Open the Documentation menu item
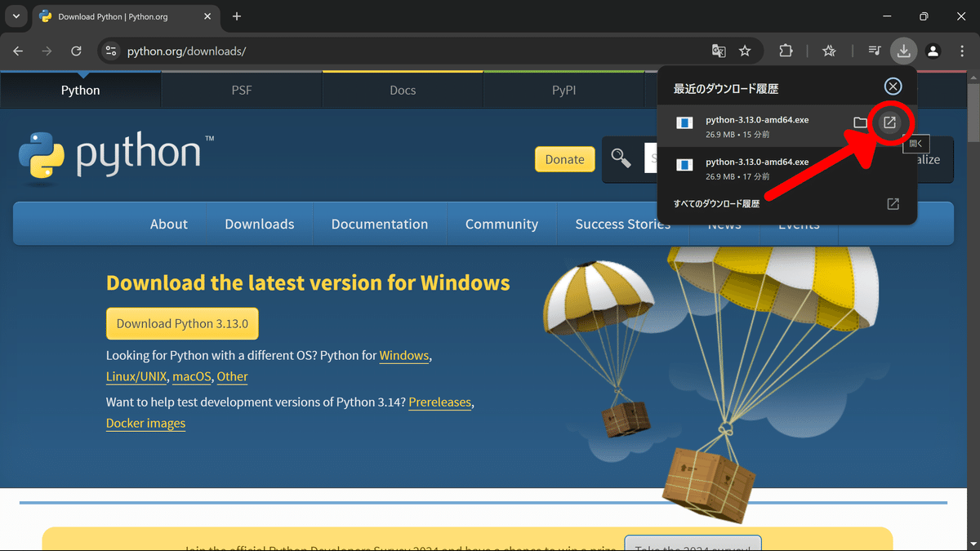 pyautogui.click(x=380, y=224)
